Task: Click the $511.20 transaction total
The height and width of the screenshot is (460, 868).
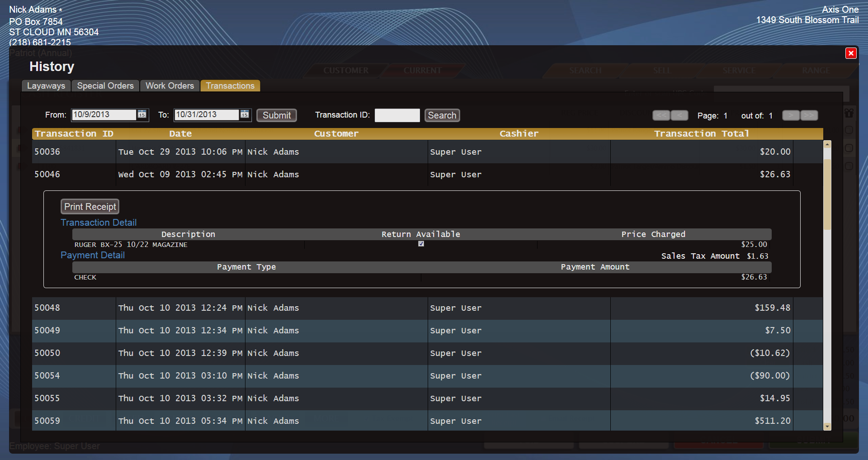Action: pyautogui.click(x=773, y=421)
